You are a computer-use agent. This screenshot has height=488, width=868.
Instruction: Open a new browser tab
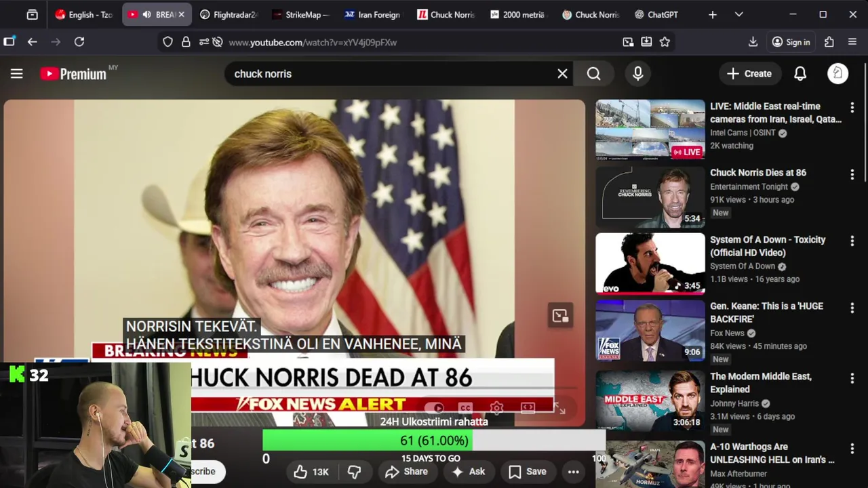coord(713,14)
